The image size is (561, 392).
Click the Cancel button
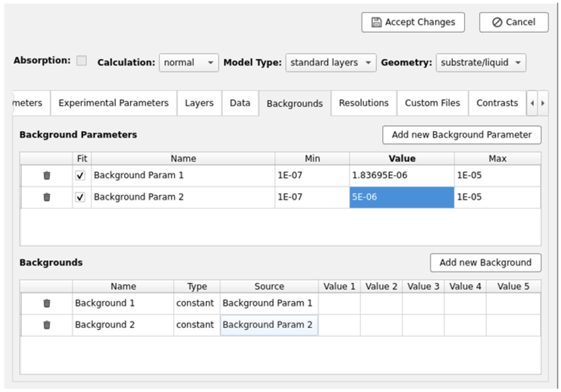(514, 22)
